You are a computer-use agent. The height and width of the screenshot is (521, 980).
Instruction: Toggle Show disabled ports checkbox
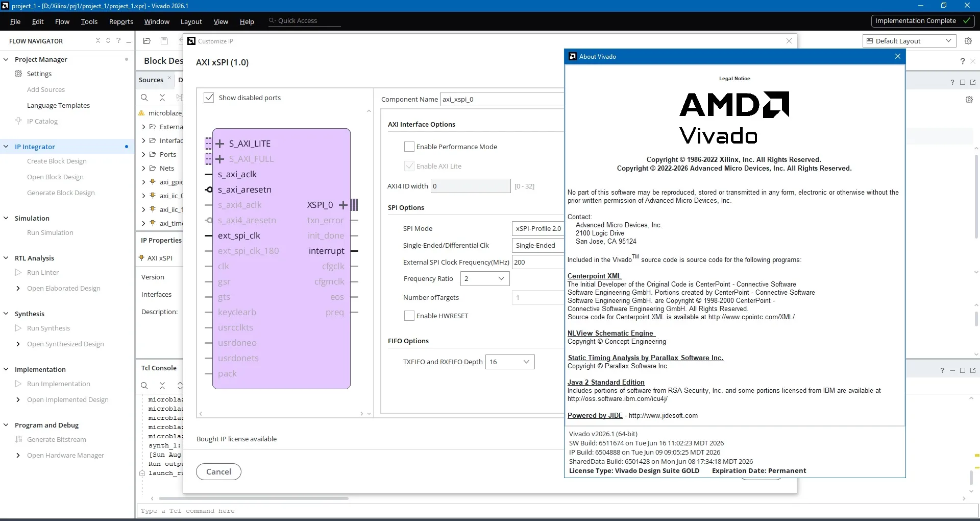coord(209,98)
